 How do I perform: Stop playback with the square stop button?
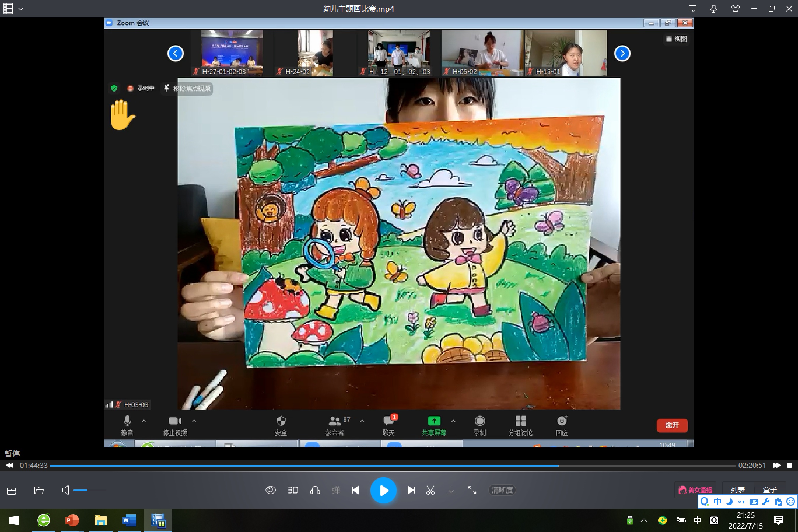(x=790, y=465)
